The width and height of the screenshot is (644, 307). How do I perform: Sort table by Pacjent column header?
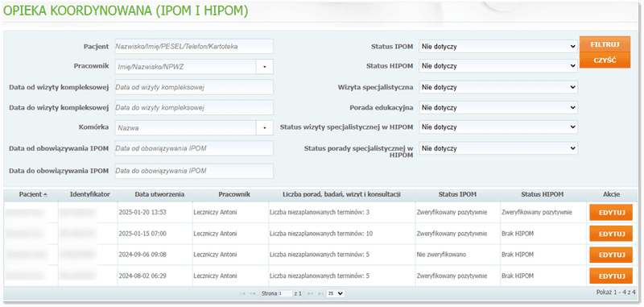pyautogui.click(x=31, y=194)
